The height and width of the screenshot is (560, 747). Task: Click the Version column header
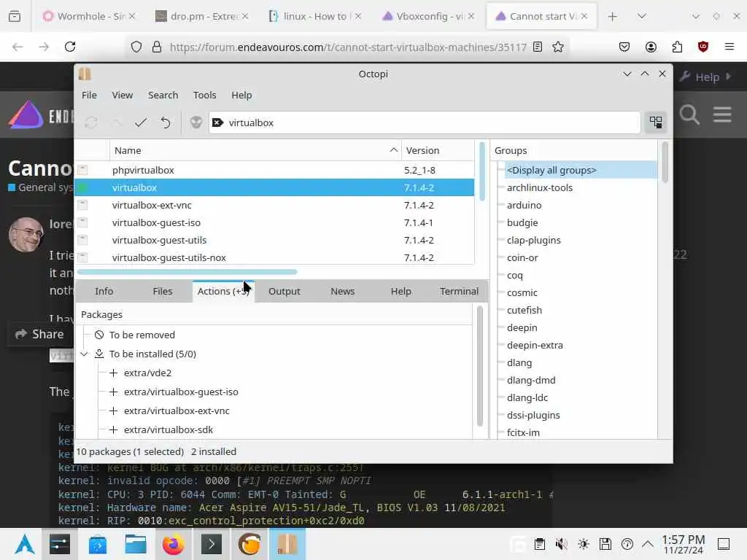[x=422, y=150]
